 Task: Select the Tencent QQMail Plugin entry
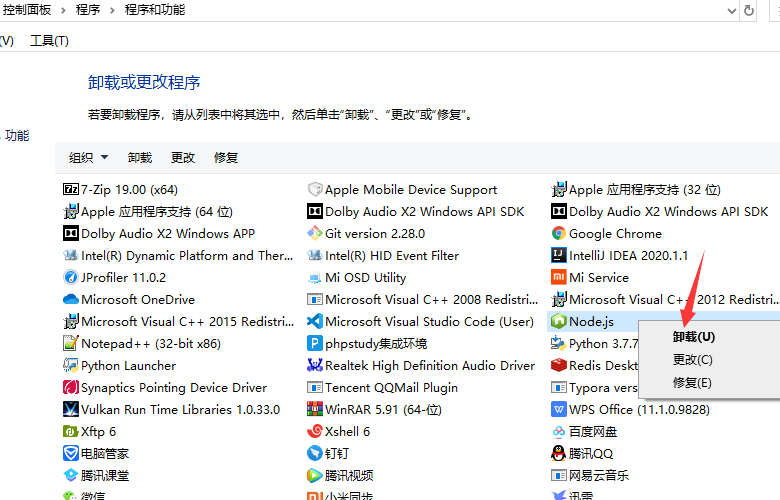383,388
